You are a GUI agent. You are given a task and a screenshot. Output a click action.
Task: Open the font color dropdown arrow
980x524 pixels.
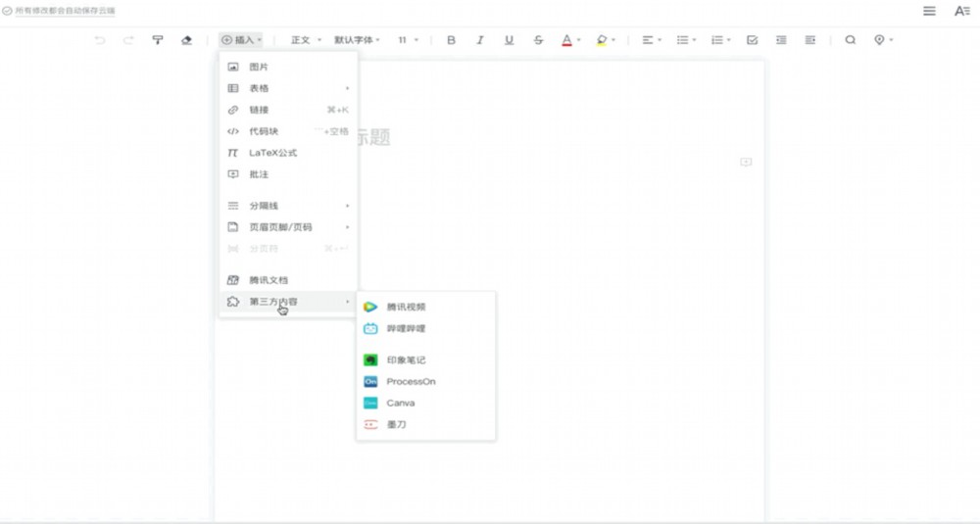click(579, 40)
